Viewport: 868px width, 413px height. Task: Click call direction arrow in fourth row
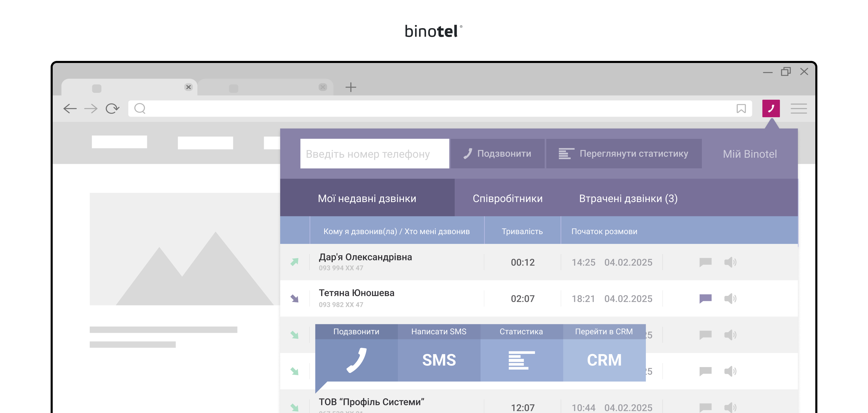coord(295,371)
